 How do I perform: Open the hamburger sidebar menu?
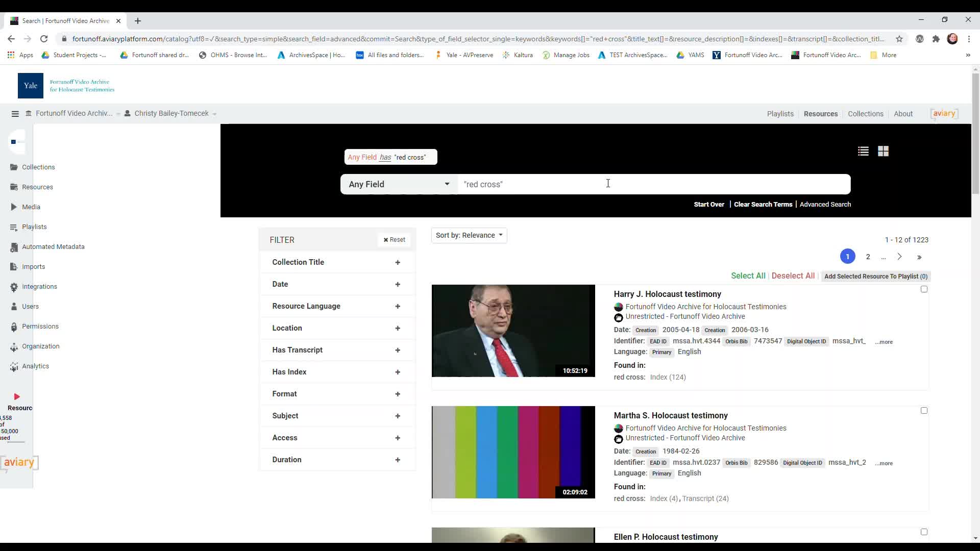[x=15, y=114]
